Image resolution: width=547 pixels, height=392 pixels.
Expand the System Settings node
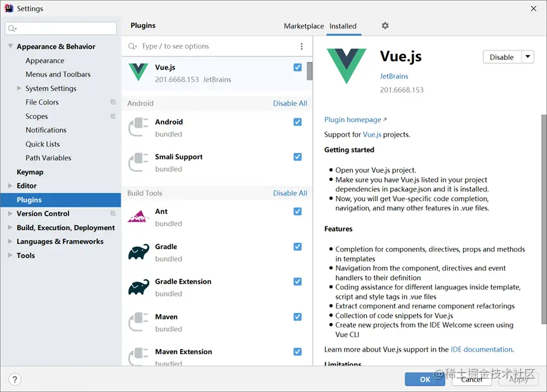coord(19,89)
